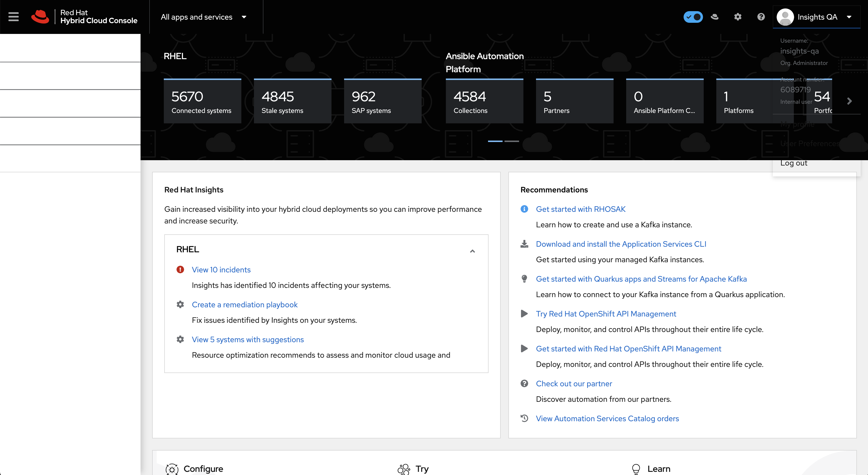Click the red hat icon beside toggle
Image resolution: width=868 pixels, height=475 pixels.
point(715,17)
